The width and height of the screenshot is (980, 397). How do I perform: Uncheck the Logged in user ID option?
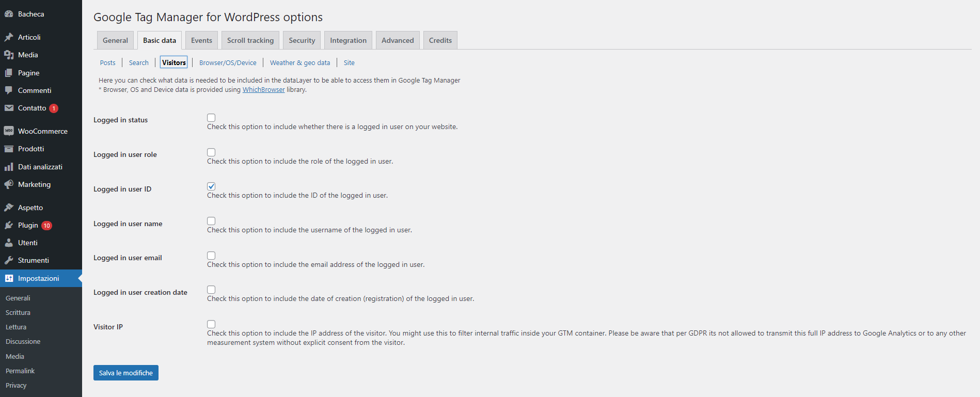click(211, 186)
